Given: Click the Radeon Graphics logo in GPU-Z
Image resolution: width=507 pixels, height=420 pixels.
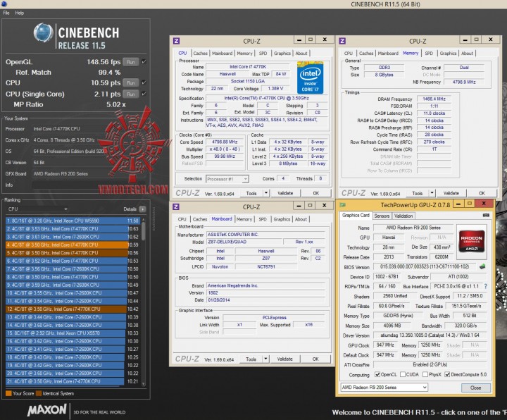Looking at the screenshot, I should click(471, 241).
